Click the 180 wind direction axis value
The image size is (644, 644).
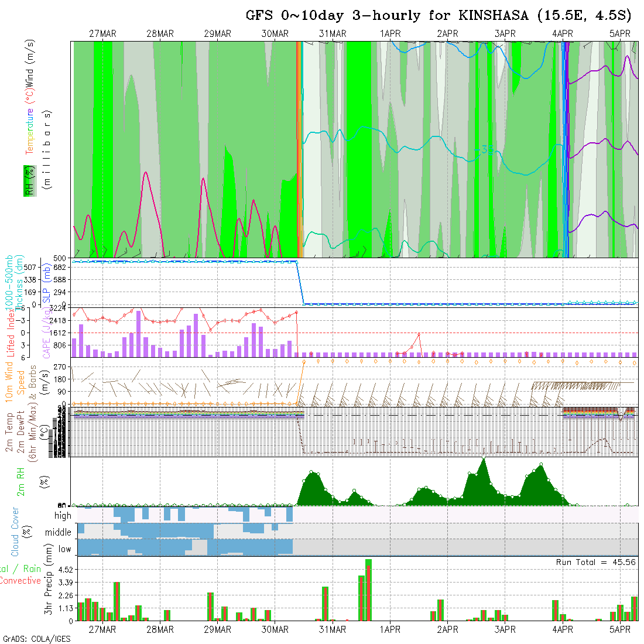click(60, 379)
